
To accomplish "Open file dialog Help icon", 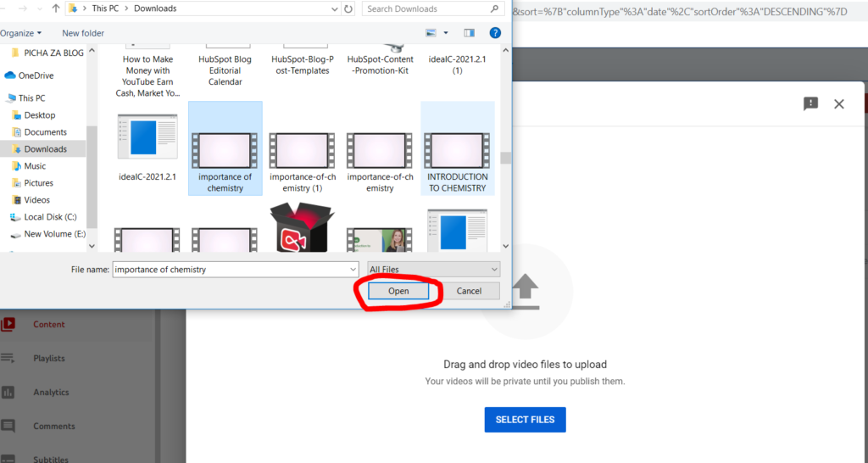I will (495, 33).
